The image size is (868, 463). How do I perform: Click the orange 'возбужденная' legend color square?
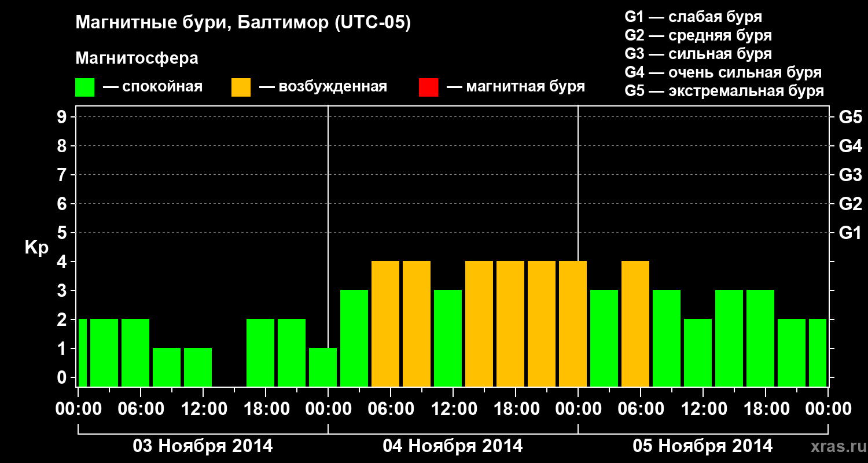[x=241, y=87]
